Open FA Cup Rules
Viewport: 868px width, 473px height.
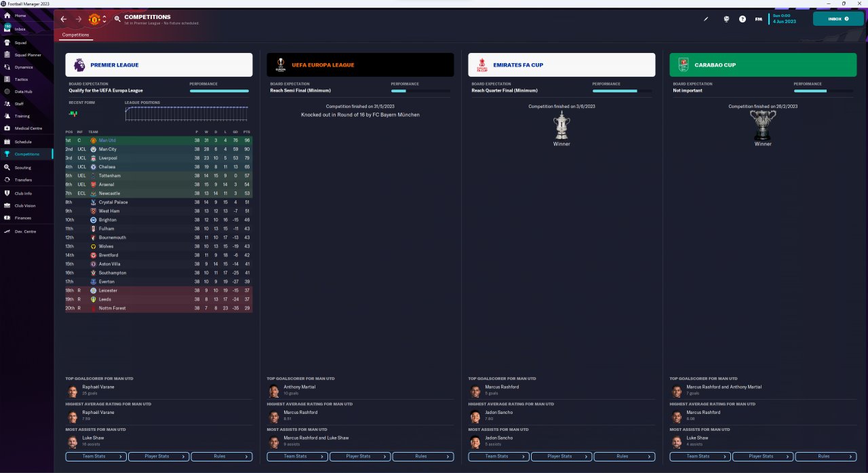coord(625,456)
